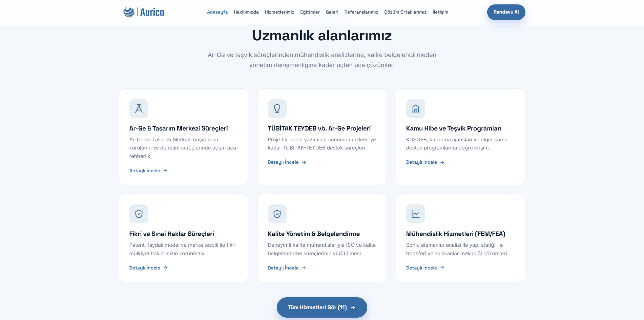Click the building icon on Kamu Hibe card
644x320 pixels.
416,108
